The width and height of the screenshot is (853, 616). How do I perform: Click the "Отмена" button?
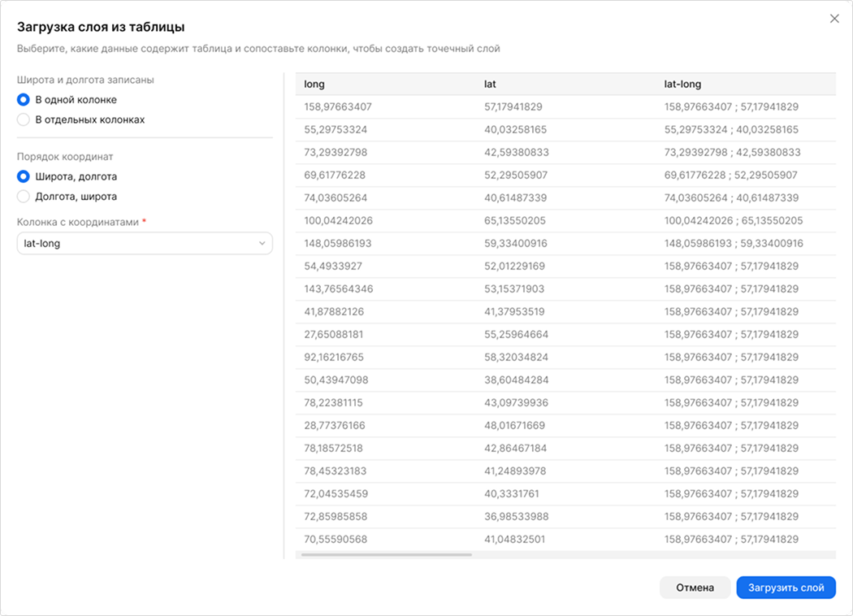695,588
